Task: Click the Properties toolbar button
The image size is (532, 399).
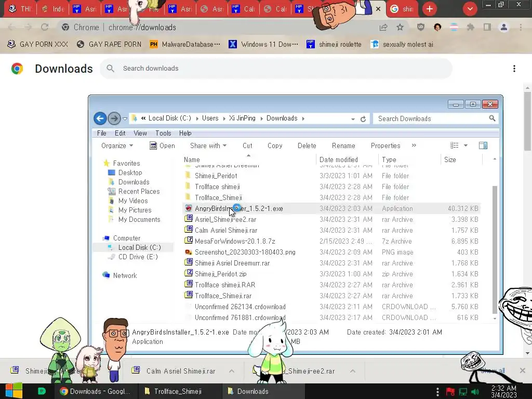Action: (385, 145)
